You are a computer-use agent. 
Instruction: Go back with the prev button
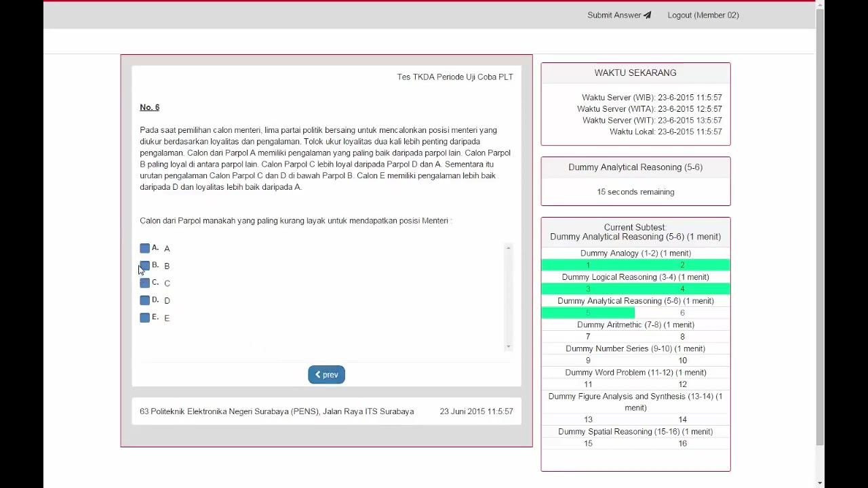pyautogui.click(x=326, y=375)
